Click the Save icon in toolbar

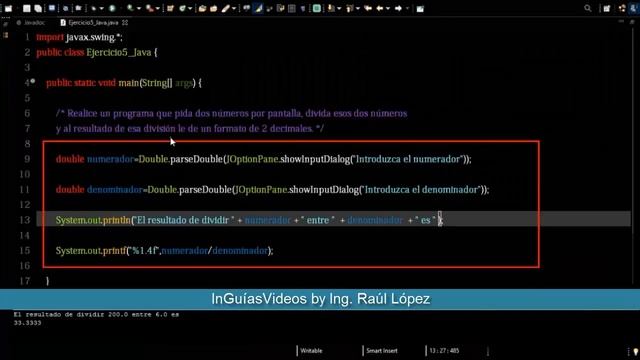pyautogui.click(x=27, y=8)
